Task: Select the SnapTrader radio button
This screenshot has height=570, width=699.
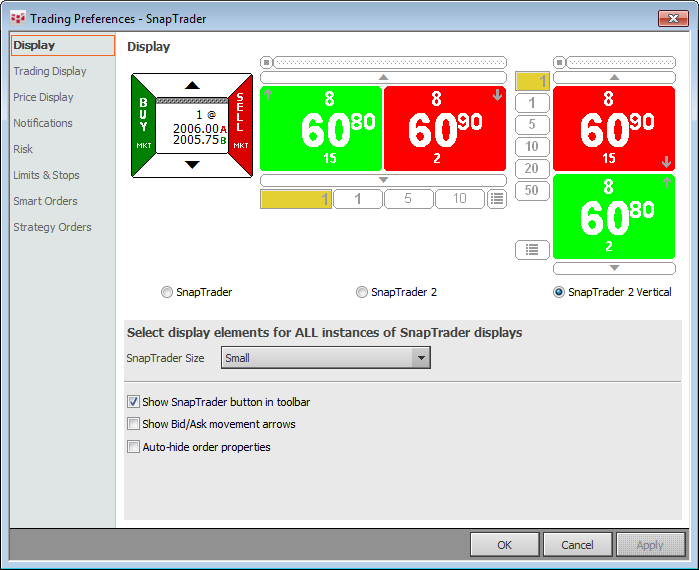Action: coord(167,293)
